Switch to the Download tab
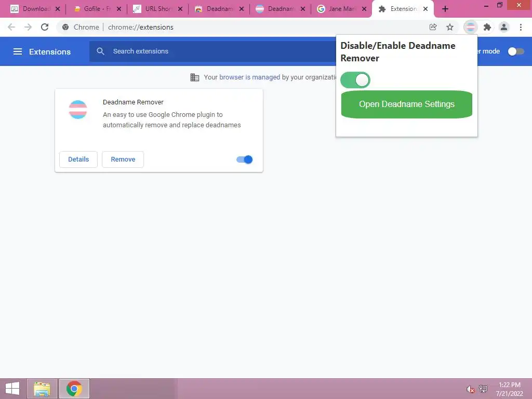The width and height of the screenshot is (532, 399). point(36,9)
